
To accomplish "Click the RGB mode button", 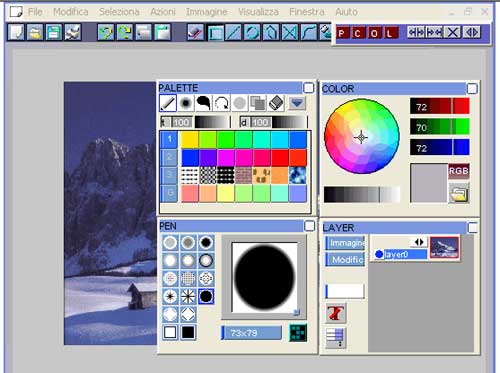I will pyautogui.click(x=459, y=171).
